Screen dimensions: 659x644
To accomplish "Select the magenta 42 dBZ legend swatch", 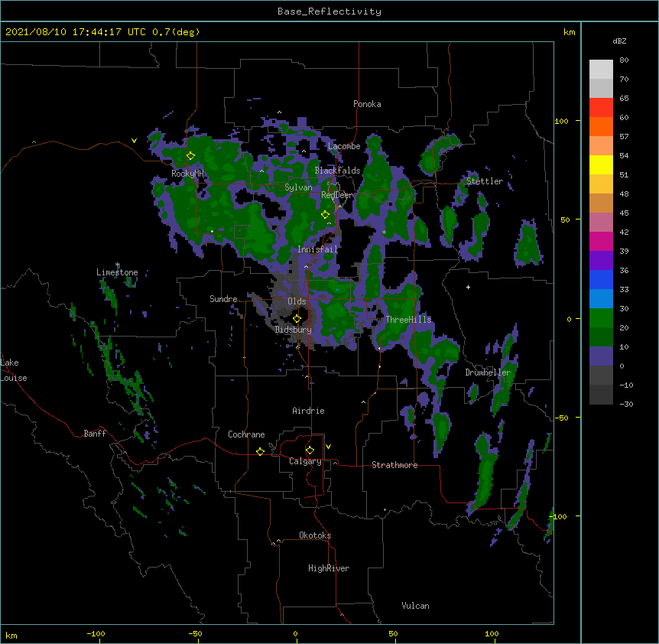I will 601,241.
